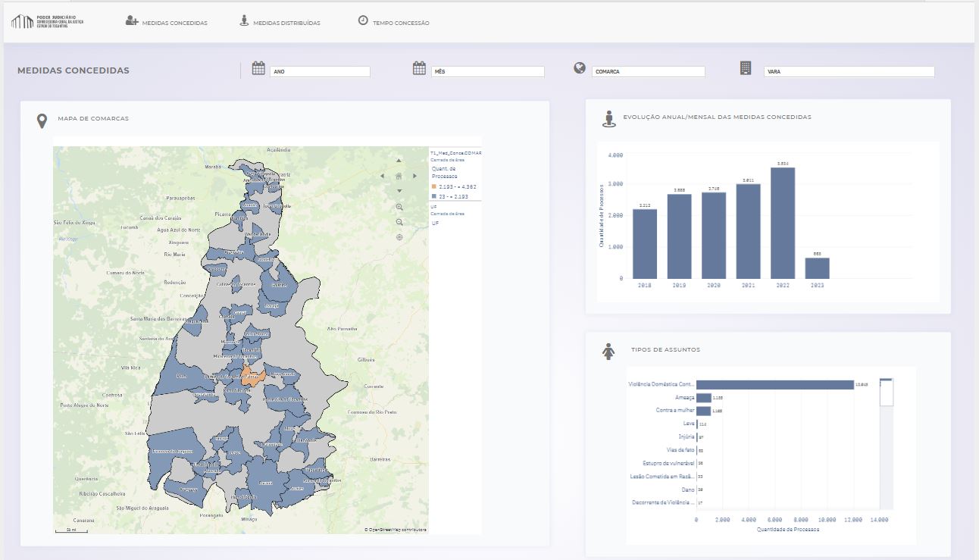The height and width of the screenshot is (560, 979).
Task: Open the VARA filter field
Action: 849,72
